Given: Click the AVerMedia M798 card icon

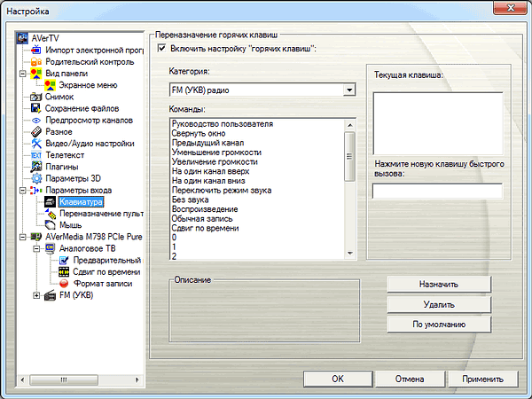Looking at the screenshot, I should click(x=36, y=237).
